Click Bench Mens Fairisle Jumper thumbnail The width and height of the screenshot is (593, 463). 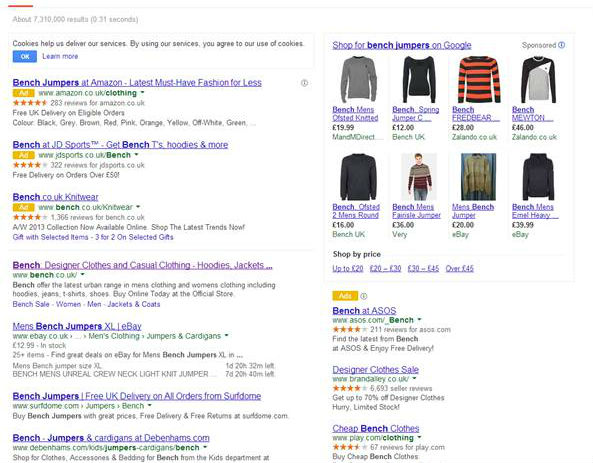(x=419, y=177)
